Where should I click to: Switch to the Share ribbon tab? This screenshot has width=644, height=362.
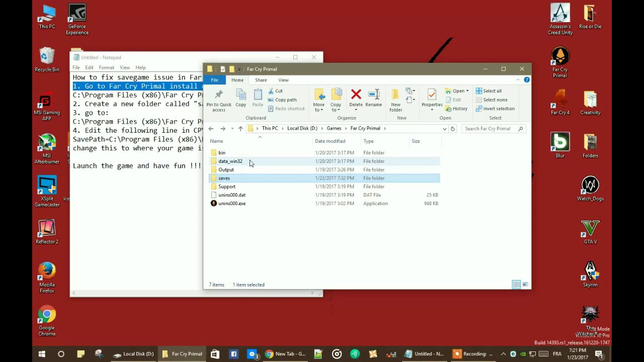click(x=261, y=80)
